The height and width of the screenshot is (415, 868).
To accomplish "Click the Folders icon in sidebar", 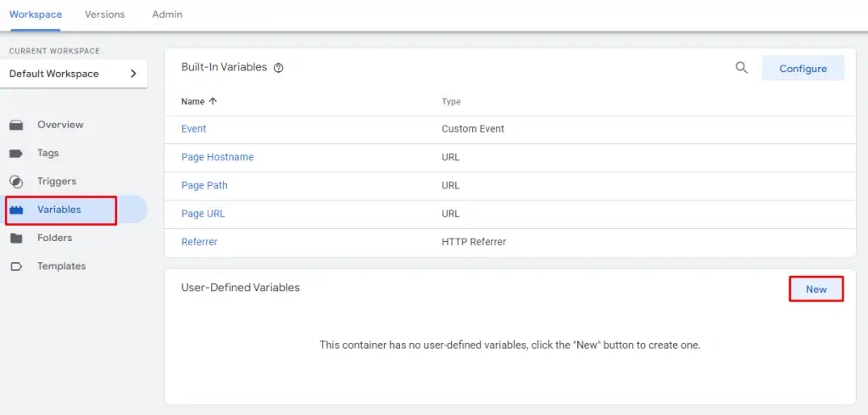I will tap(16, 238).
